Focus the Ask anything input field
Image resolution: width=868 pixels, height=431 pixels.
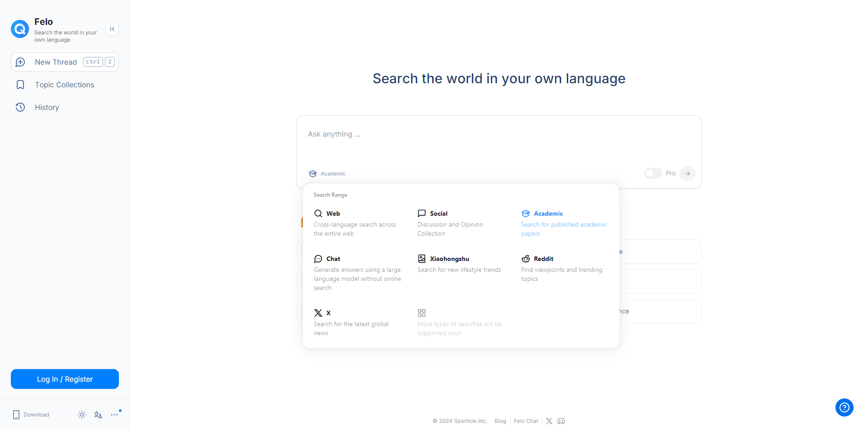(499, 134)
